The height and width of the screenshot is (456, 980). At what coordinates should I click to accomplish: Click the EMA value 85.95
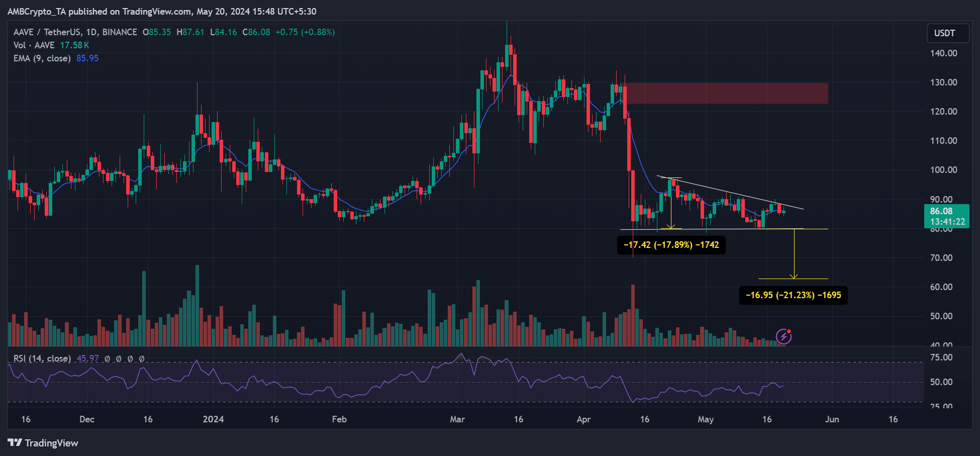pos(87,58)
